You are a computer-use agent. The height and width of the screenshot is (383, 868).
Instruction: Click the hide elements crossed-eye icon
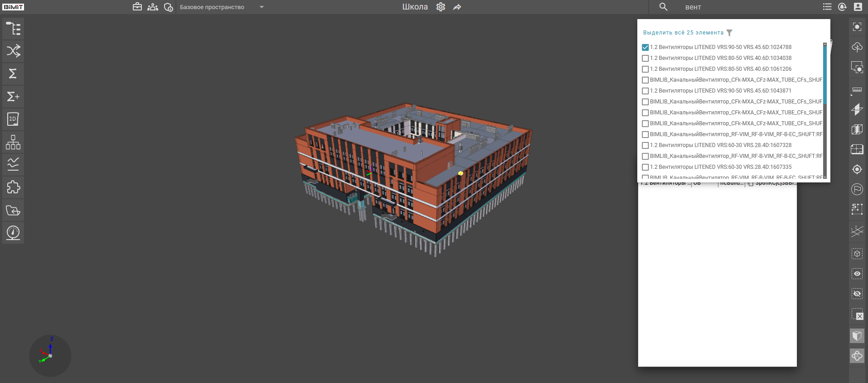point(857,294)
